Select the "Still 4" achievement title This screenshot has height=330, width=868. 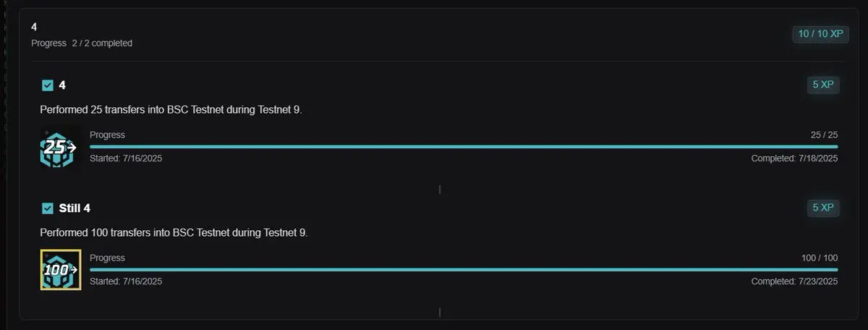75,208
